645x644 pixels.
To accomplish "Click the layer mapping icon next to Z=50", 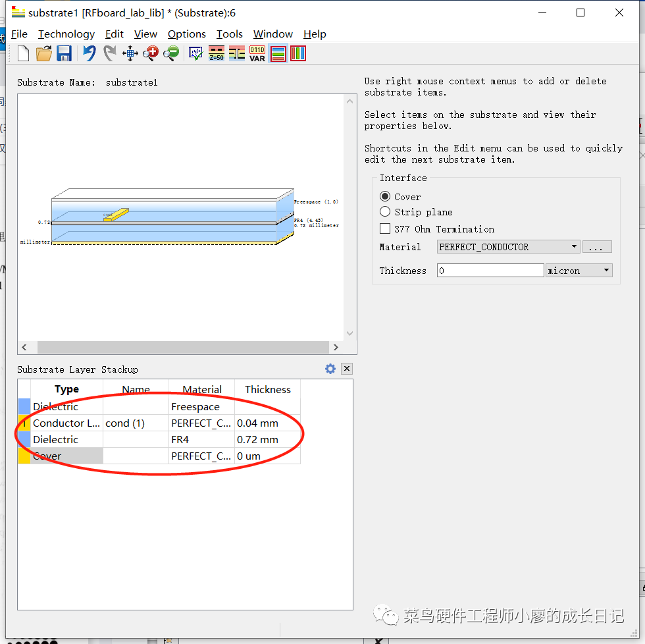I will 237,53.
